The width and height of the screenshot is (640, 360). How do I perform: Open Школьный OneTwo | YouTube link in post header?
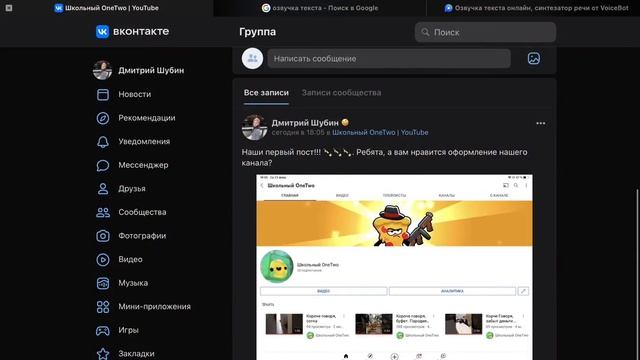click(380, 132)
